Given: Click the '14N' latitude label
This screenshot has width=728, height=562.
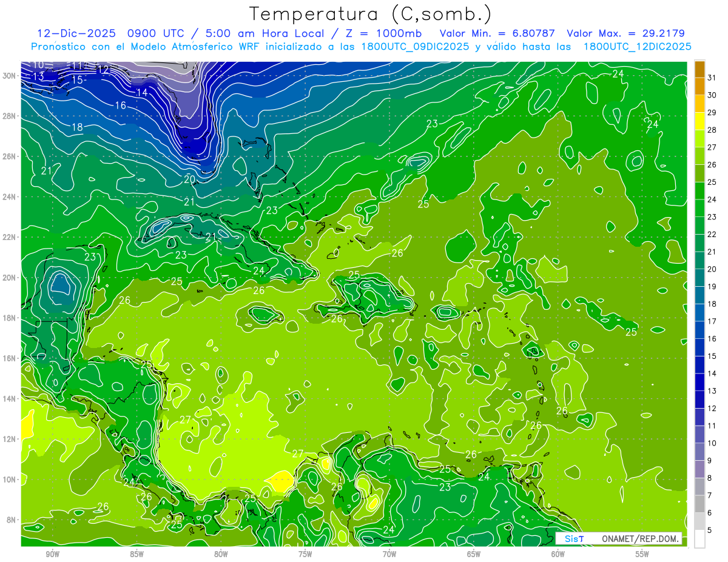Looking at the screenshot, I should (10, 398).
